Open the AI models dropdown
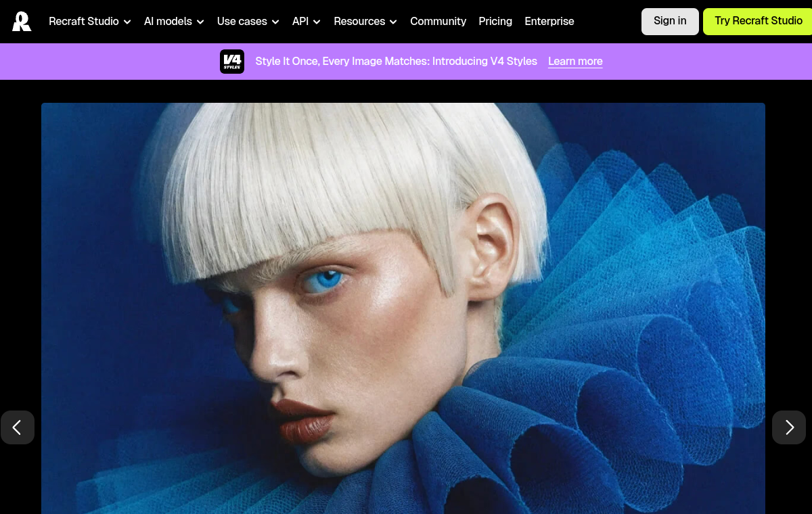The image size is (812, 514). click(x=174, y=22)
